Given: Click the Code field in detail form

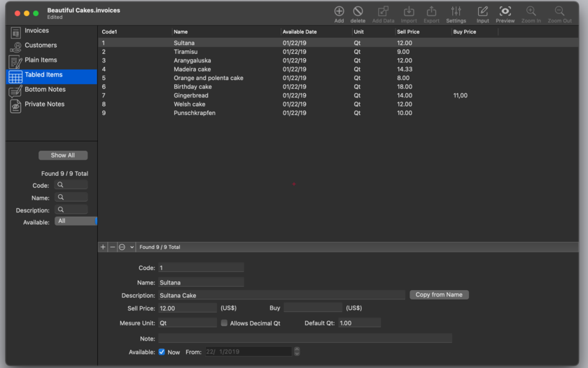Looking at the screenshot, I should (201, 268).
